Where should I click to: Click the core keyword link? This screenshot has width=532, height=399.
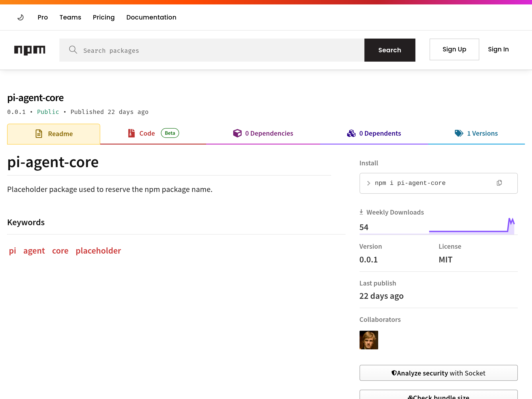pos(60,251)
